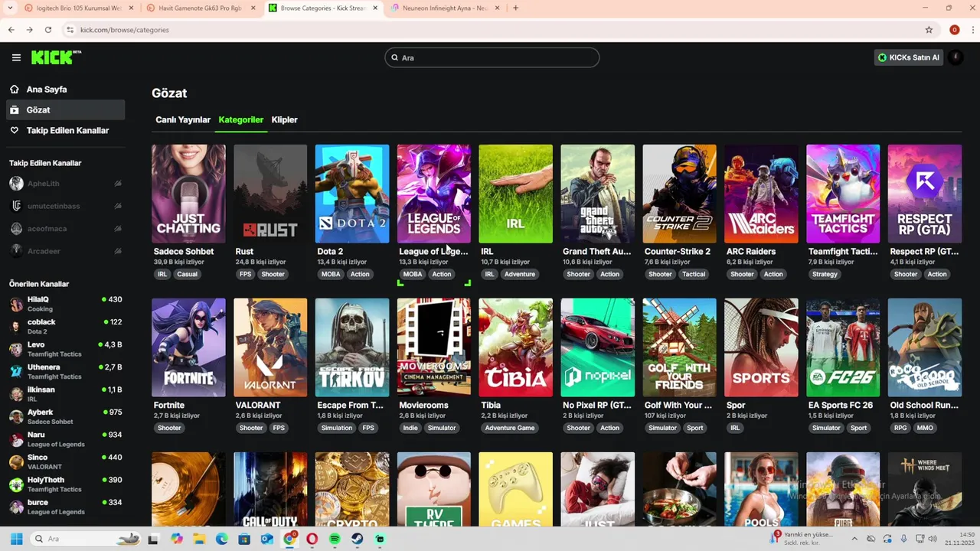Switch to the logitech Brio 105 browser tab
This screenshot has height=551, width=980.
pos(78,8)
